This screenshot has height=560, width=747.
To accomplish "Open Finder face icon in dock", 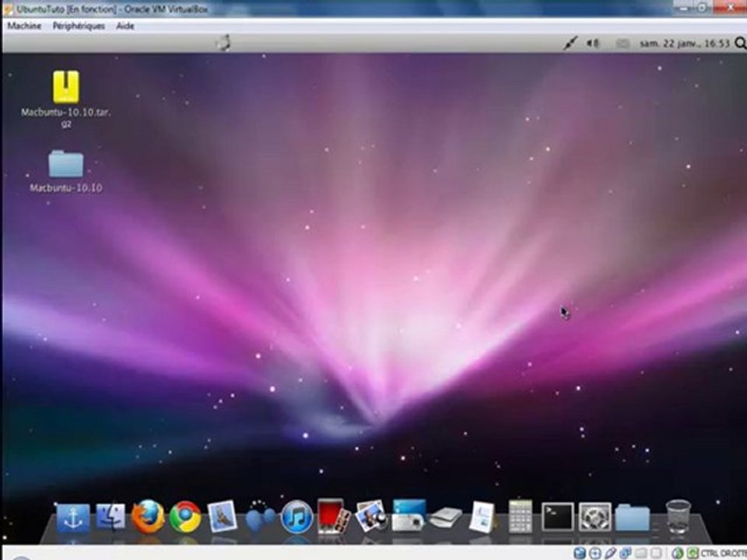I will coord(110,517).
